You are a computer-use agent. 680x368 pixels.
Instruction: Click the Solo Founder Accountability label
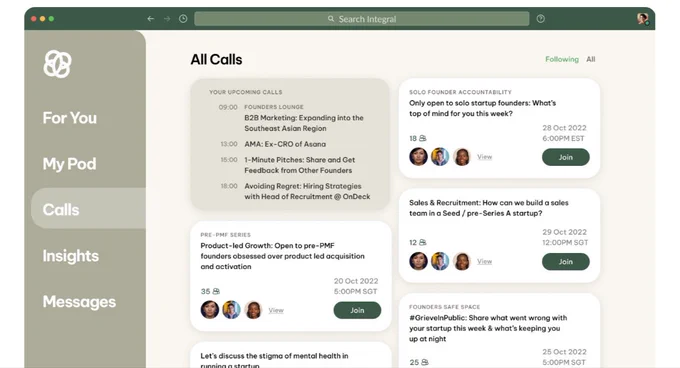(x=460, y=92)
